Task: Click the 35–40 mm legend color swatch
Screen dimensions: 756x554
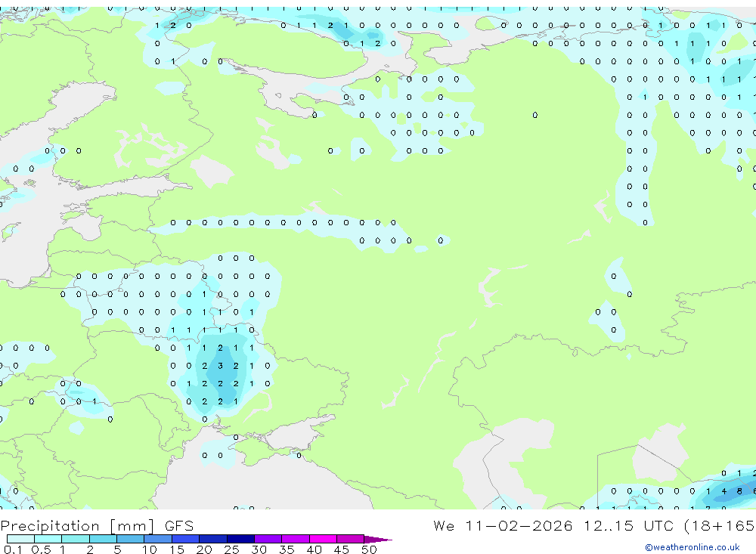Action: (296, 539)
